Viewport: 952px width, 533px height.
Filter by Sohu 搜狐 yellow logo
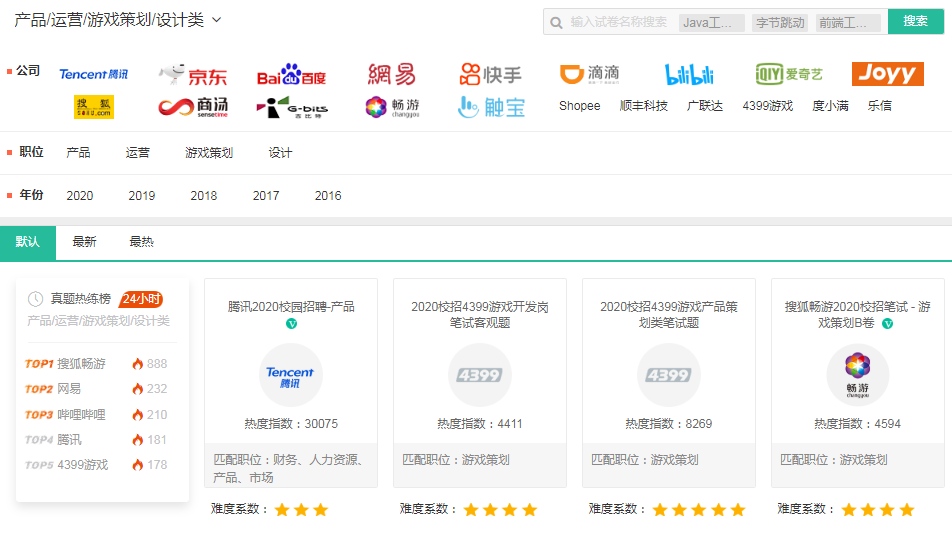tap(94, 107)
